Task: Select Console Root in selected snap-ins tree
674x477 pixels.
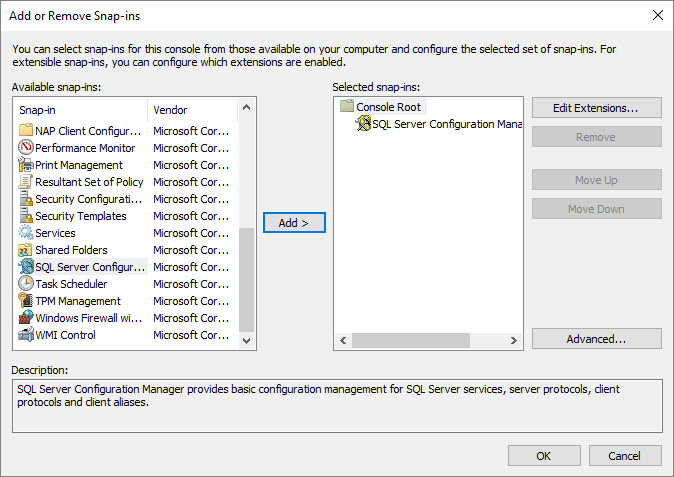Action: [x=389, y=107]
